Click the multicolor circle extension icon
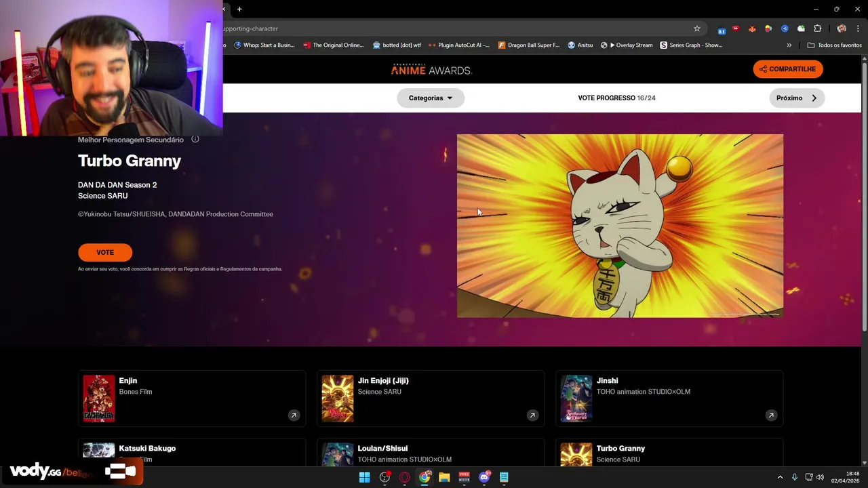 [x=768, y=28]
